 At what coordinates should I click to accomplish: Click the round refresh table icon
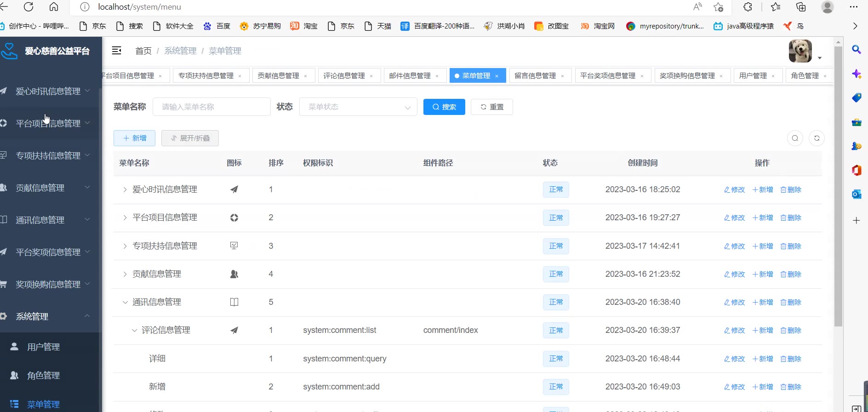817,138
